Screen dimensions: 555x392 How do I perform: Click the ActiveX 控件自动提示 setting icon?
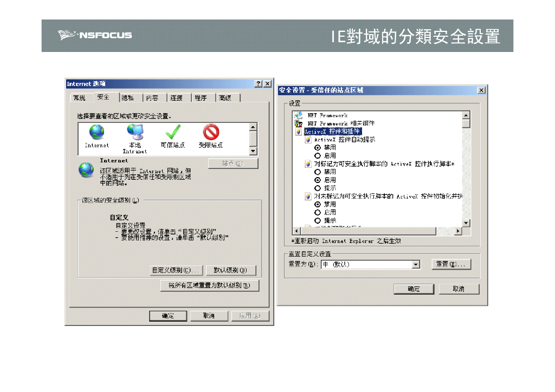pos(308,140)
